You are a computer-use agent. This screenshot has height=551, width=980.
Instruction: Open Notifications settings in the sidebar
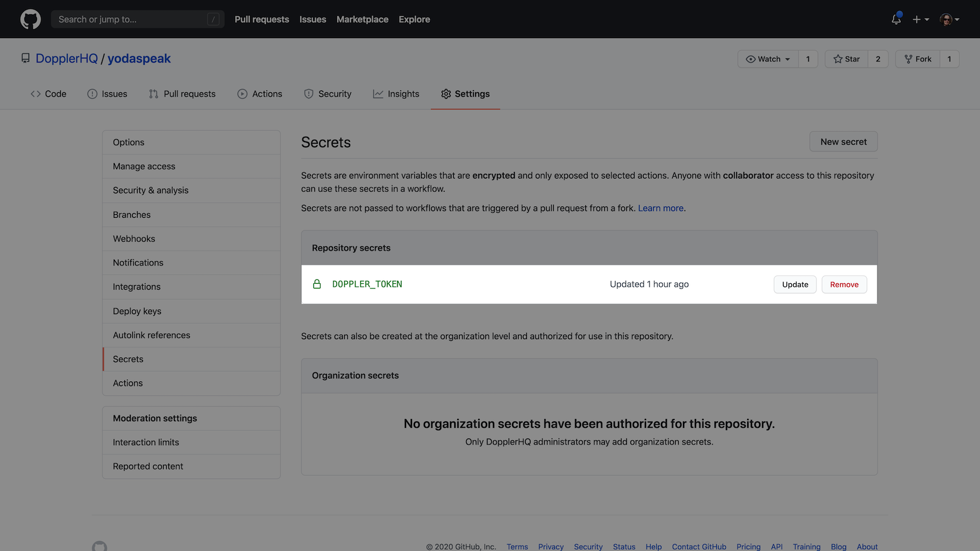192,263
